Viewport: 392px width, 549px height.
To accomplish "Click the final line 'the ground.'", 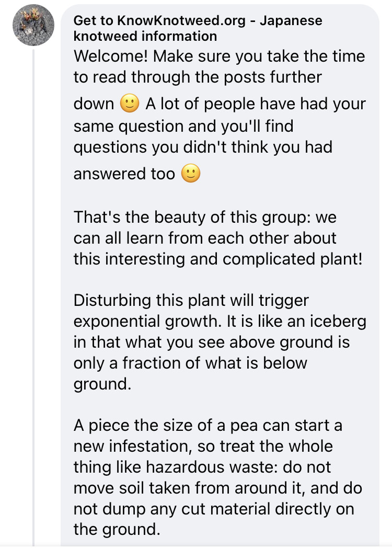I will click(x=116, y=529).
